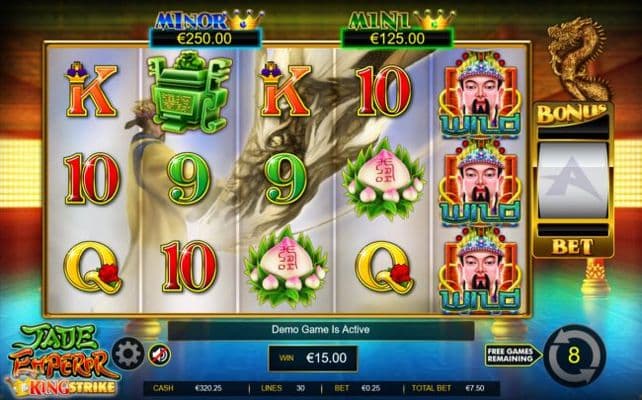Screen dimensions: 642x400
Task: Click the golden dragon statue icon
Action: click(579, 59)
